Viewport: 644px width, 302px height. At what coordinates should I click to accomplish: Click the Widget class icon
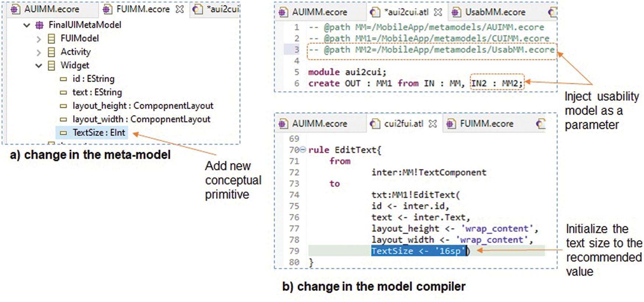pos(52,66)
